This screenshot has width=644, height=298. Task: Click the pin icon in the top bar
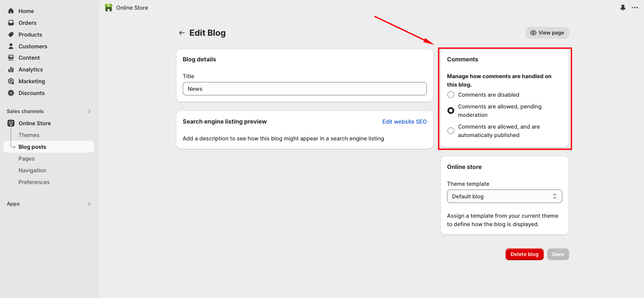623,7
